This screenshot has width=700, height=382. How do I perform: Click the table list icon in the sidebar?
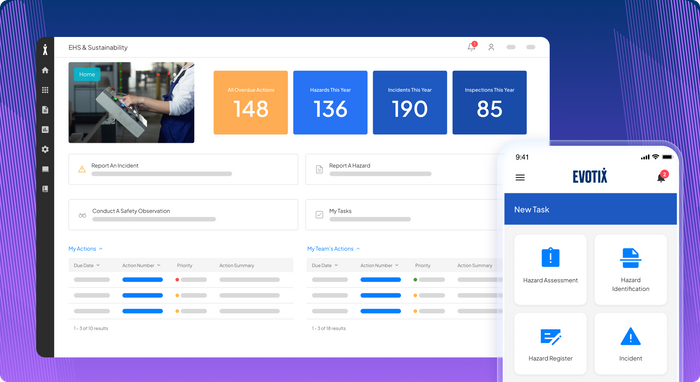(x=45, y=169)
